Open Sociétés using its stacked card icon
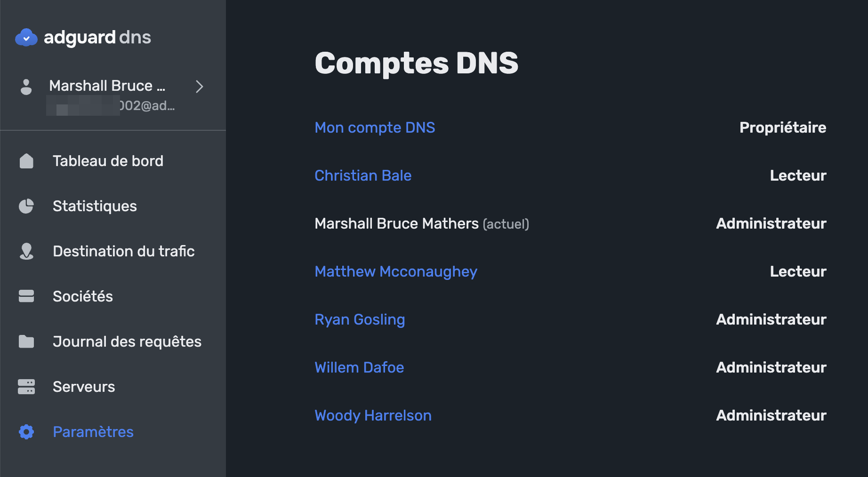Image resolution: width=868 pixels, height=477 pixels. 26,296
